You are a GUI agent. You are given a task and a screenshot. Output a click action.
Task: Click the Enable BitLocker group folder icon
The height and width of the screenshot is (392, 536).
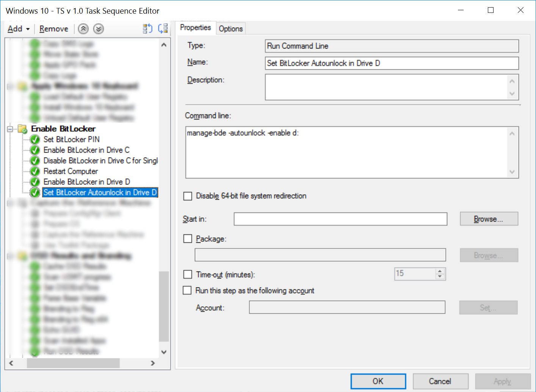(x=23, y=129)
